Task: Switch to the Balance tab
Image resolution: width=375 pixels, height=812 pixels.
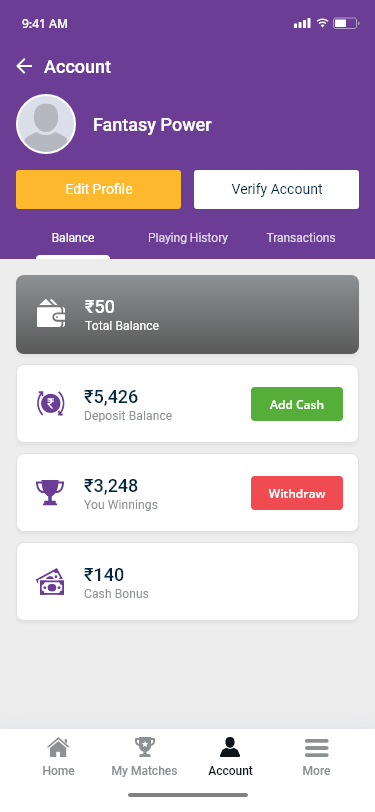Action: [x=73, y=238]
